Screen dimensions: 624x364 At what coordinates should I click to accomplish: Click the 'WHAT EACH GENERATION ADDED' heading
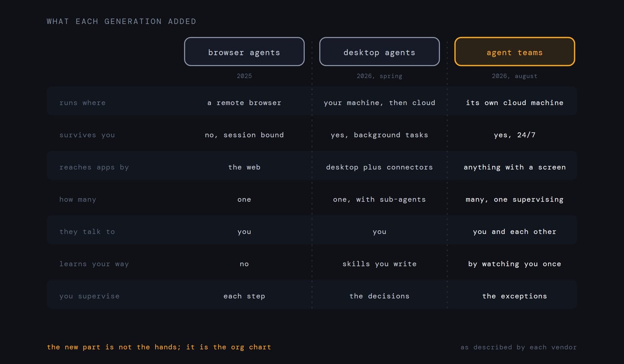[121, 21]
